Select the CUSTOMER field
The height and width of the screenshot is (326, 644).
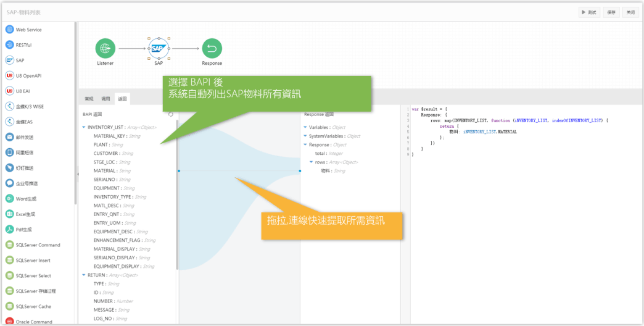click(x=114, y=153)
